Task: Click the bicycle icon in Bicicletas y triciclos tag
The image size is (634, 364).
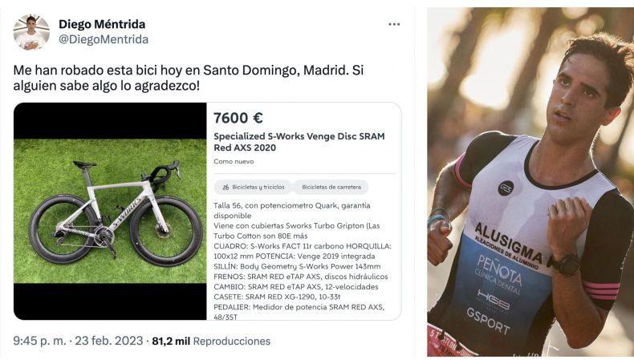Action: click(226, 187)
